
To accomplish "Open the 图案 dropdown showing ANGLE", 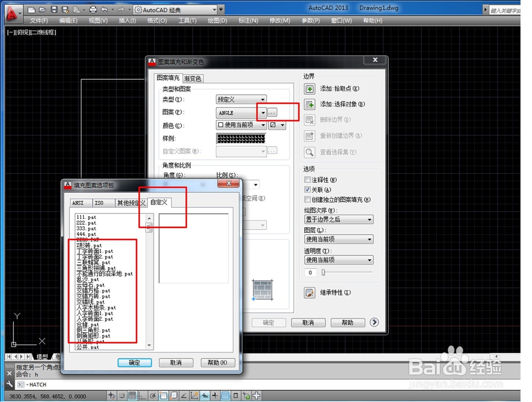I will (241, 113).
